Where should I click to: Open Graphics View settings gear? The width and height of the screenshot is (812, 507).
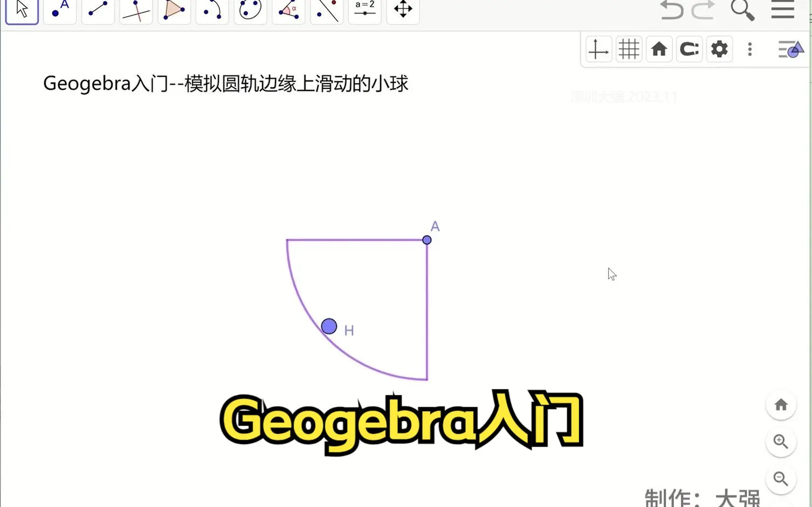(719, 50)
